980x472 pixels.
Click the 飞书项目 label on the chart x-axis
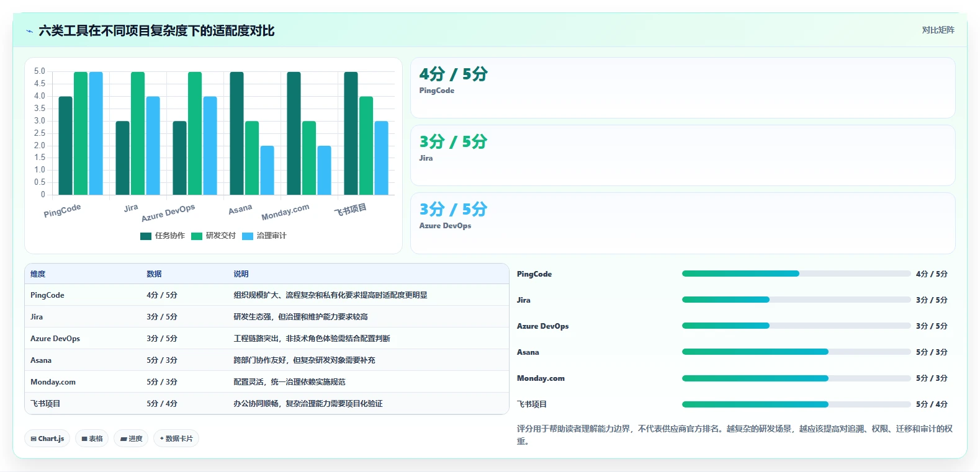pos(351,210)
